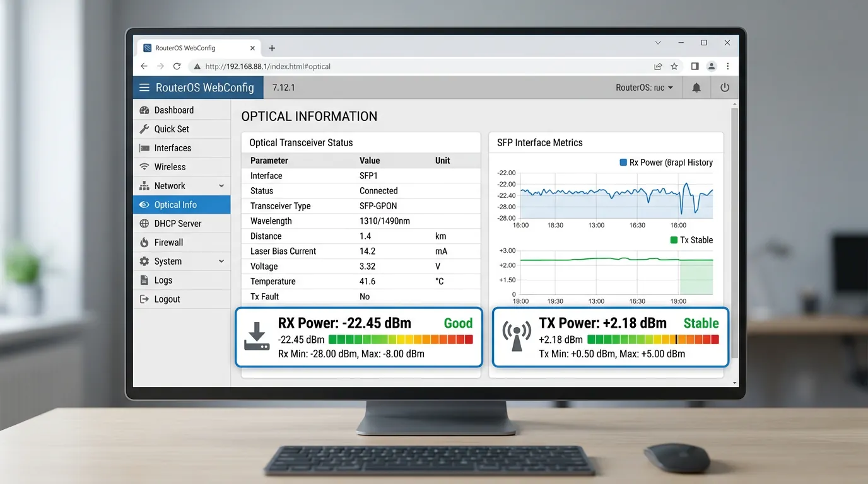868x484 pixels.
Task: Click the share page icon in address bar
Action: pyautogui.click(x=658, y=66)
